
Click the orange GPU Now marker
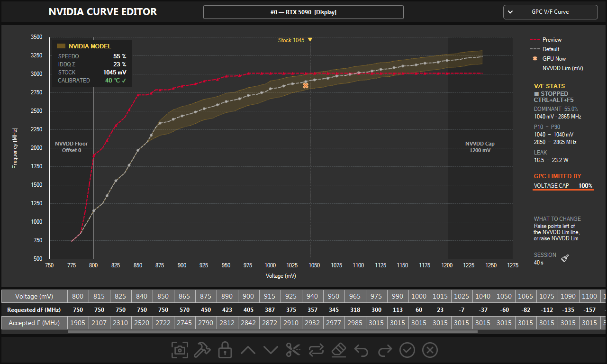(306, 86)
